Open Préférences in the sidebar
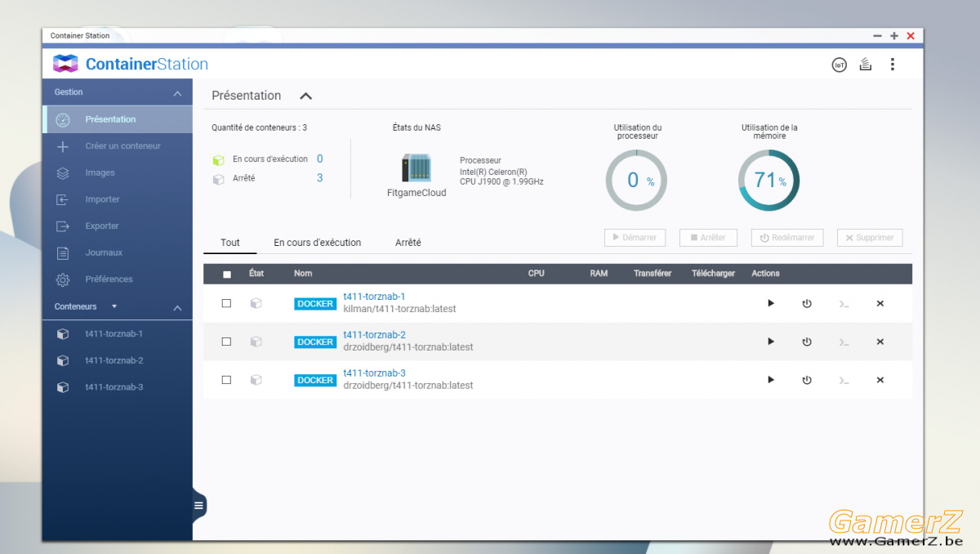This screenshot has width=980, height=554. click(118, 279)
